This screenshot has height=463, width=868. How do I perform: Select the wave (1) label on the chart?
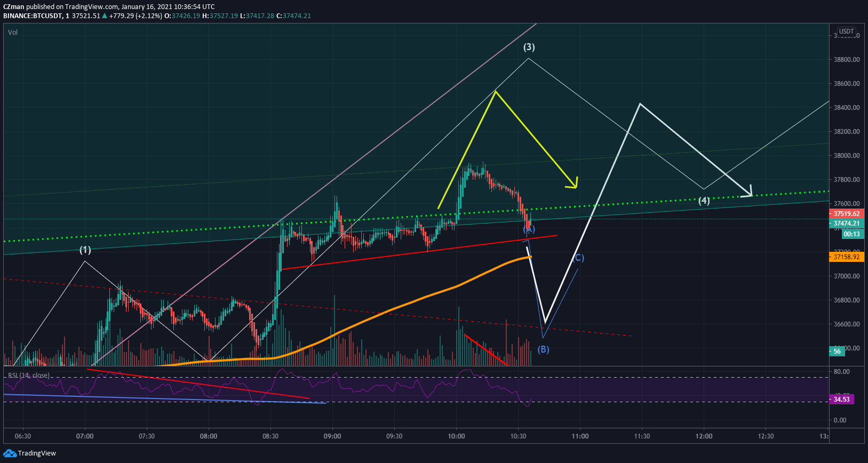coord(85,250)
